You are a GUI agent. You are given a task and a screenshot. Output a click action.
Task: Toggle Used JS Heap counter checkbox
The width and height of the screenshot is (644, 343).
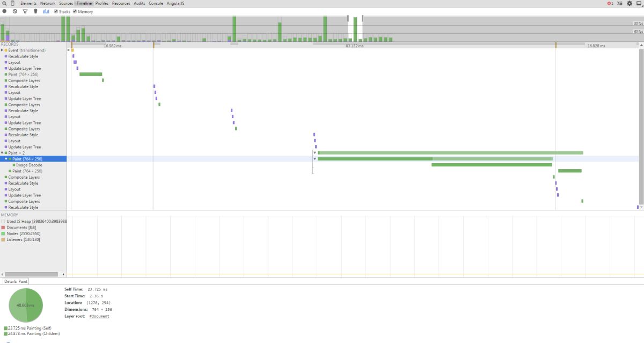point(3,221)
